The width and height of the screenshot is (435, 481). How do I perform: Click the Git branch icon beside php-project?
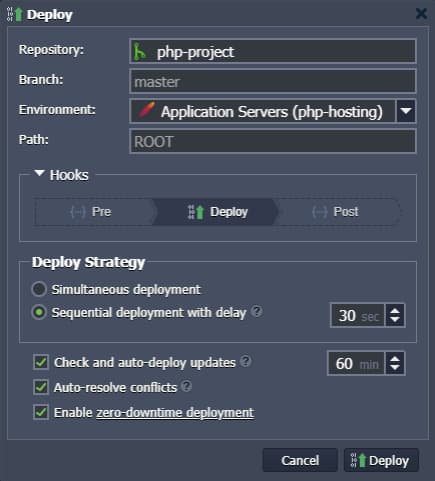point(139,51)
